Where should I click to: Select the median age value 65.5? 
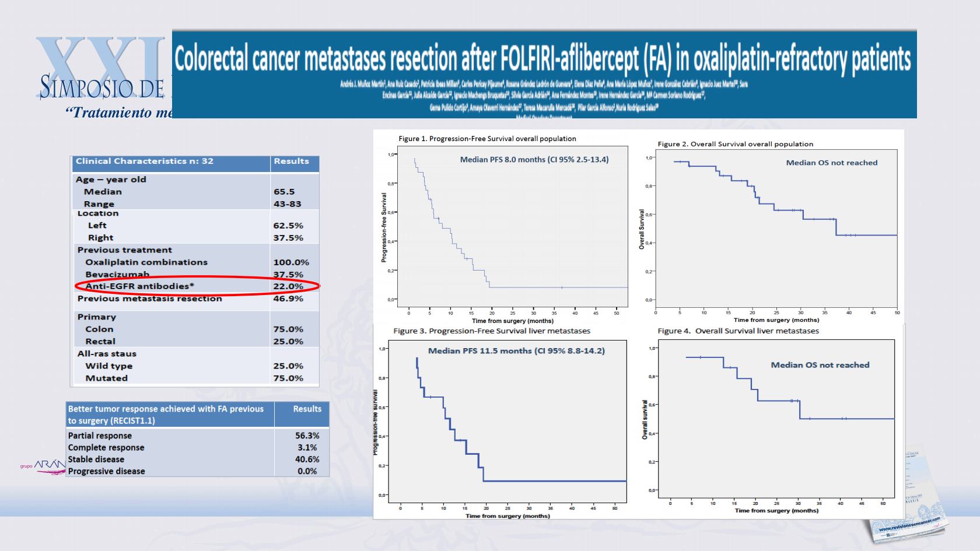click(284, 192)
